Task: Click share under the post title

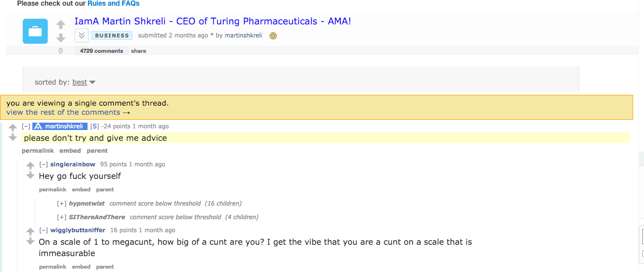Action: point(139,51)
